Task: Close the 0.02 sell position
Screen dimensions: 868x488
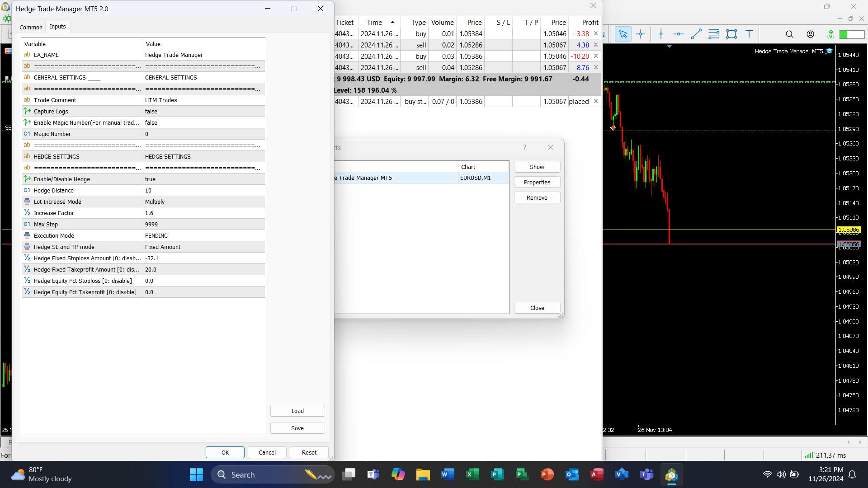Action: click(596, 45)
